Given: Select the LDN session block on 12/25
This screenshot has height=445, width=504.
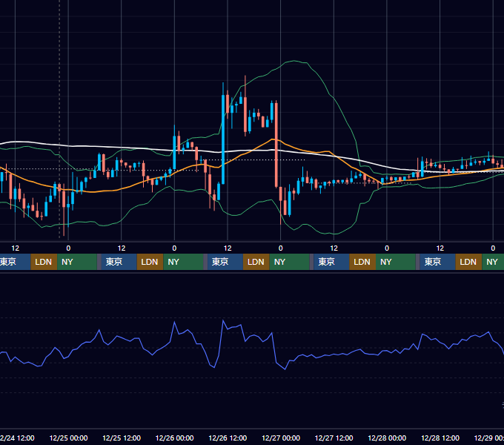Looking at the screenshot, I should pyautogui.click(x=150, y=262).
